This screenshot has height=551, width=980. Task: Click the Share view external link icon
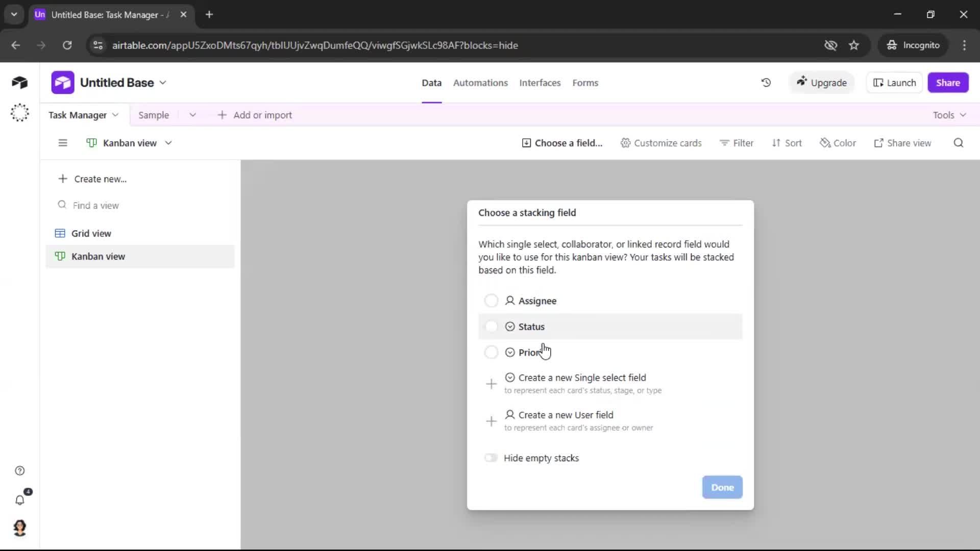tap(878, 143)
